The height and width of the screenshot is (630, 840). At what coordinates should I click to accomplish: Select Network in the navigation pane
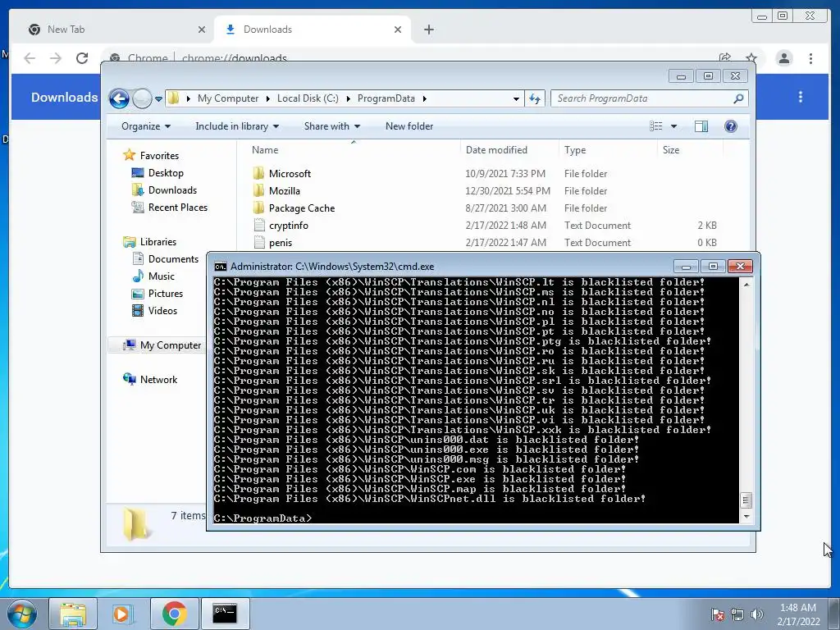(158, 380)
